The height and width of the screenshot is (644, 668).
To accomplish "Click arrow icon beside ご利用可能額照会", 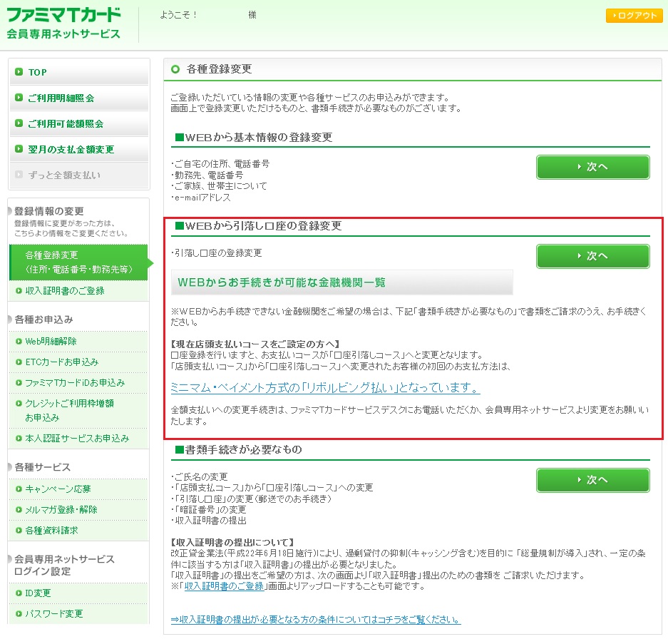I will pos(19,123).
